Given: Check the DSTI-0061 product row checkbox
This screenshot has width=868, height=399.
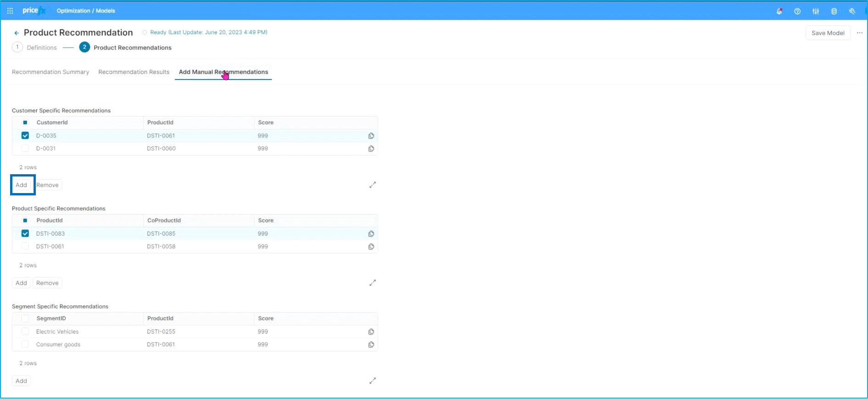Looking at the screenshot, I should (25, 246).
